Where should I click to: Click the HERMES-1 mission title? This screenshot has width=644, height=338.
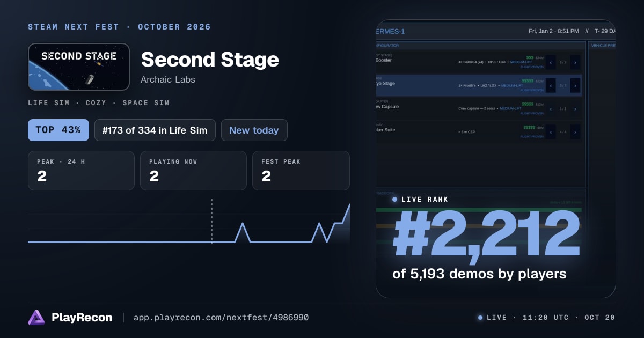pyautogui.click(x=391, y=31)
